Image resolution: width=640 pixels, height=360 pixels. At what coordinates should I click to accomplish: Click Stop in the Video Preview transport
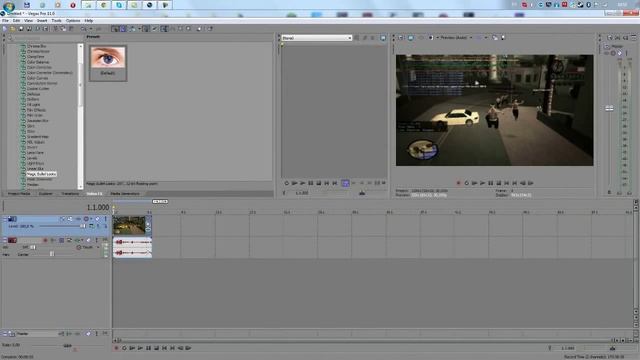(x=498, y=183)
